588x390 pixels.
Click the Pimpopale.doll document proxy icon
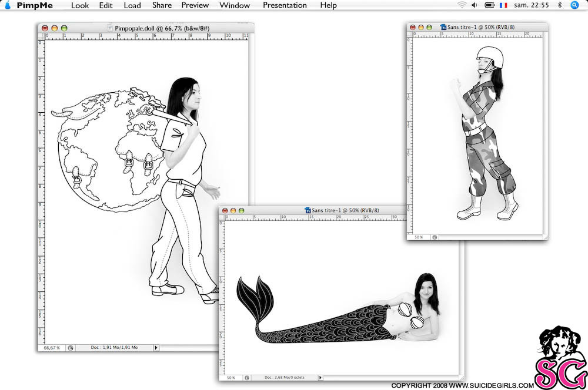click(109, 28)
